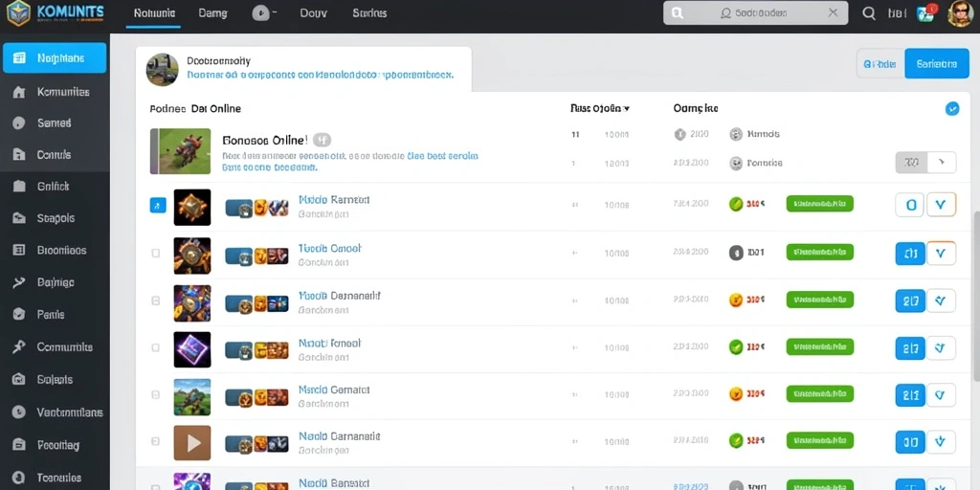This screenshot has width=980, height=490.
Task: Tick checkbox of the bronze-shield row
Action: click(x=156, y=253)
